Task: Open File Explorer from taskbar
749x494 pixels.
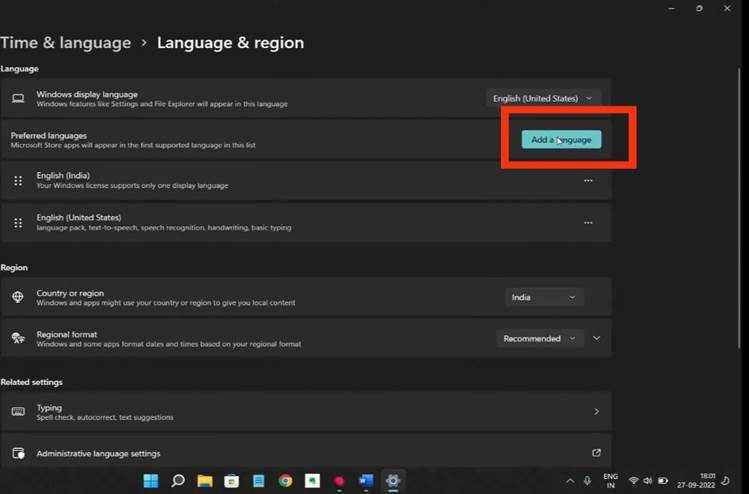Action: click(205, 481)
